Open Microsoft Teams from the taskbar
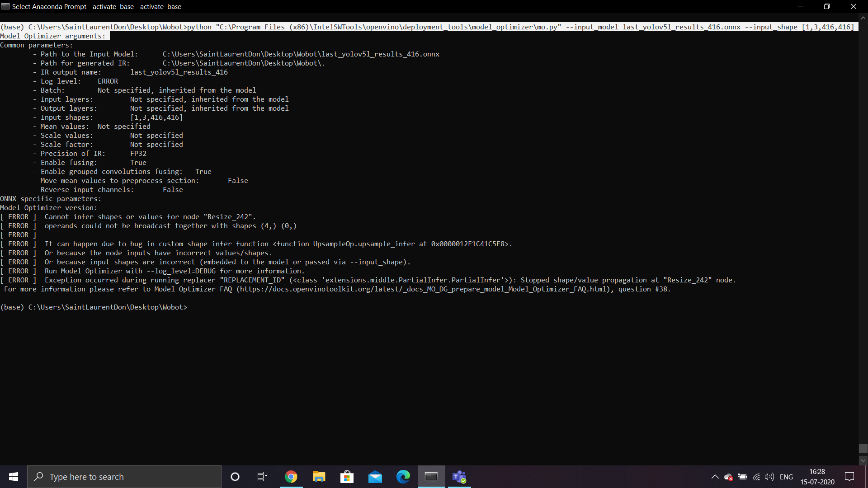This screenshot has width=868, height=488. click(459, 477)
